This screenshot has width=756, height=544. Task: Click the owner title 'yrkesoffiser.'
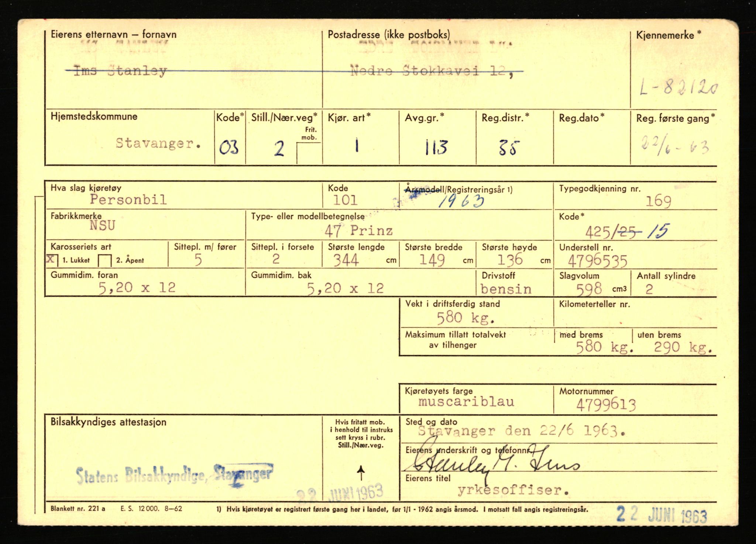click(513, 490)
